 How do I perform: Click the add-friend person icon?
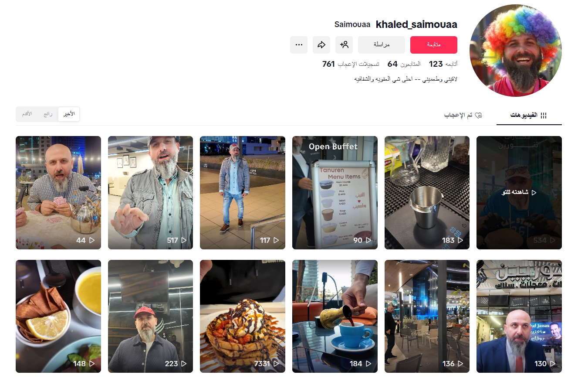344,45
